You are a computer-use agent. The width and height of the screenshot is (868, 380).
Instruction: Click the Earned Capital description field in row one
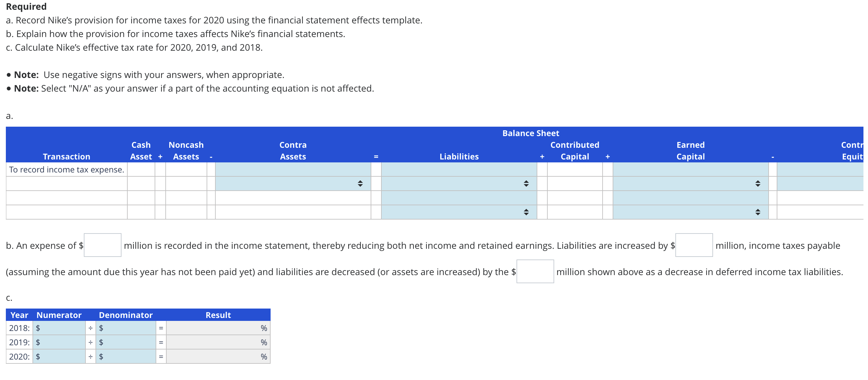(x=690, y=170)
